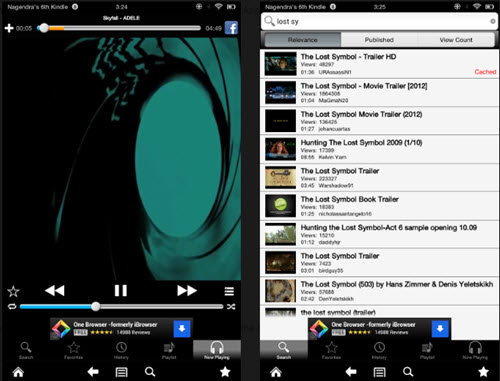Rewind to the previous track

[55, 290]
